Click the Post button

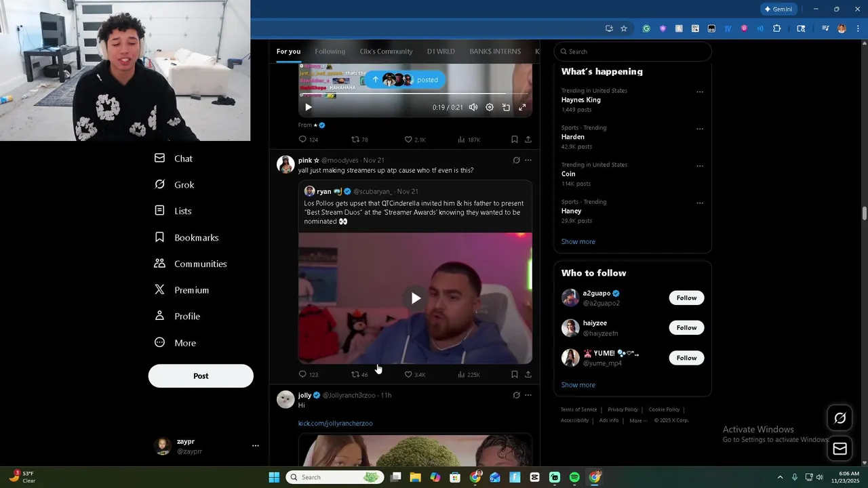tap(201, 376)
